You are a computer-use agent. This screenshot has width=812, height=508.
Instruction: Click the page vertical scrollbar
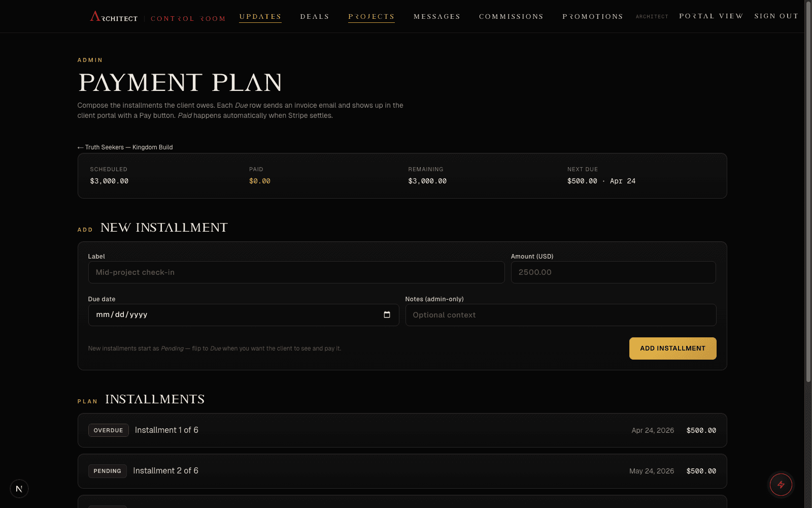point(808,191)
